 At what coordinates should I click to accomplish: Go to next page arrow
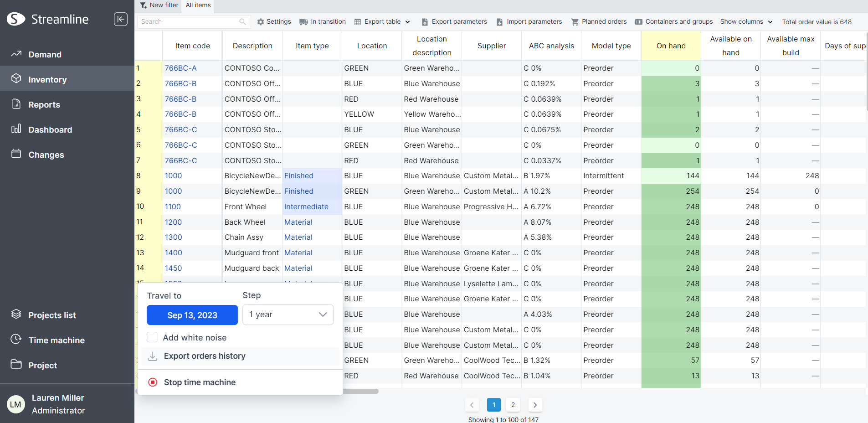(535, 405)
